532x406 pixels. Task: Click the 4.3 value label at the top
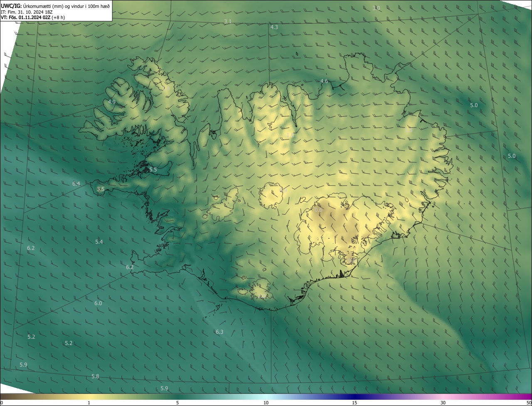[x=274, y=27]
